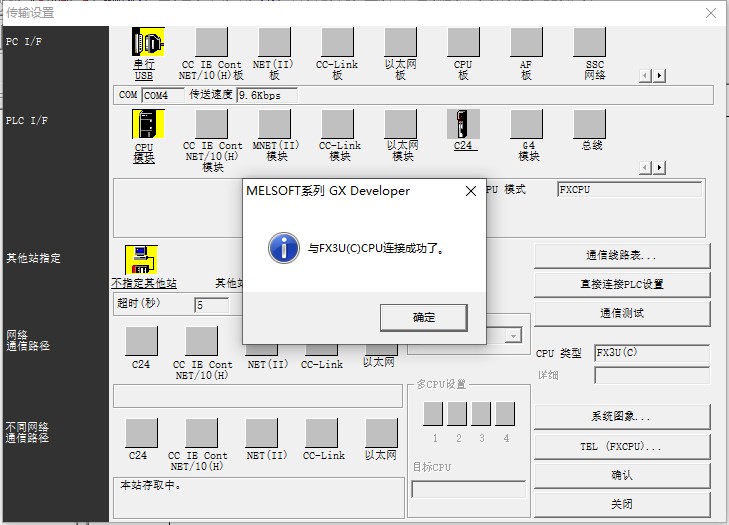Viewport: 729px width, 525px height.
Task: Select CC-Link icon in different network route
Action: coord(322,432)
